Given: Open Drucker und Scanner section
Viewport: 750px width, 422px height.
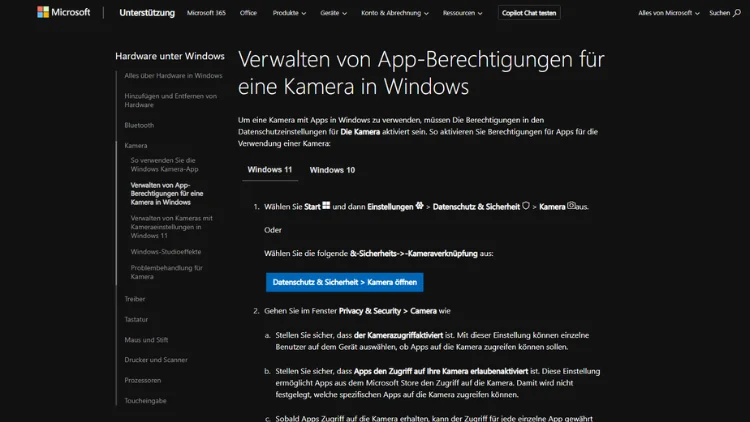Looking at the screenshot, I should point(156,360).
